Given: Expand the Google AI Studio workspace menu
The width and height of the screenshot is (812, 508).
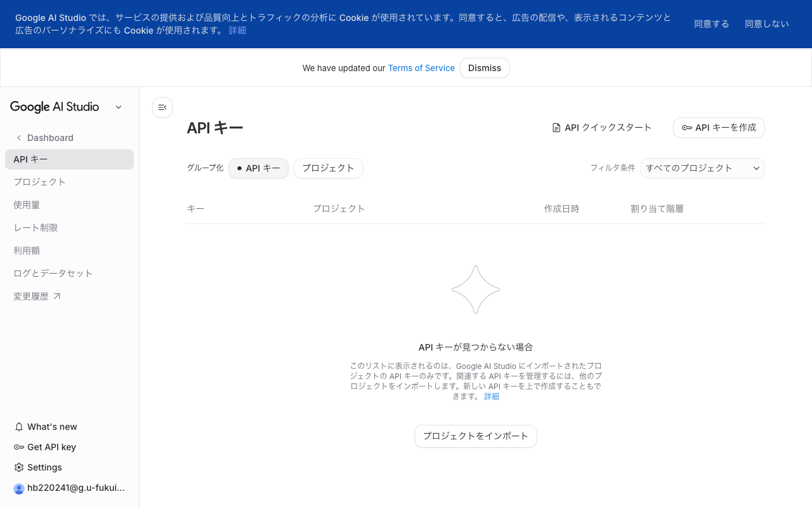Looking at the screenshot, I should 118,107.
